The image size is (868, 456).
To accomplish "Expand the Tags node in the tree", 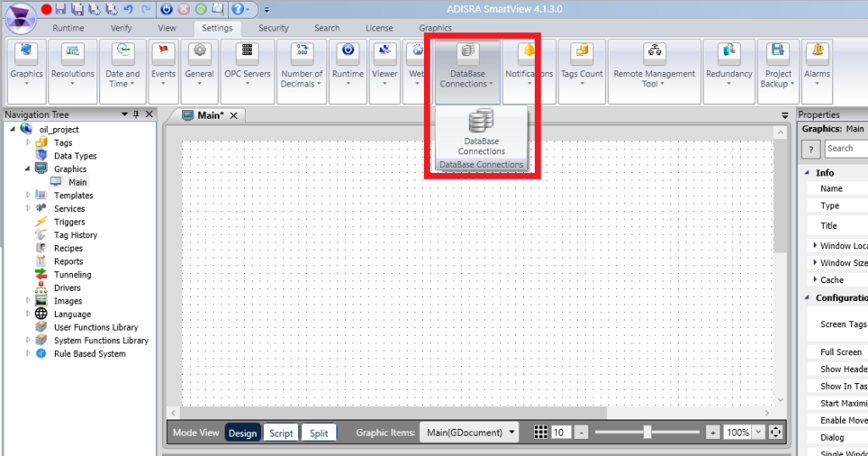I will click(x=28, y=142).
